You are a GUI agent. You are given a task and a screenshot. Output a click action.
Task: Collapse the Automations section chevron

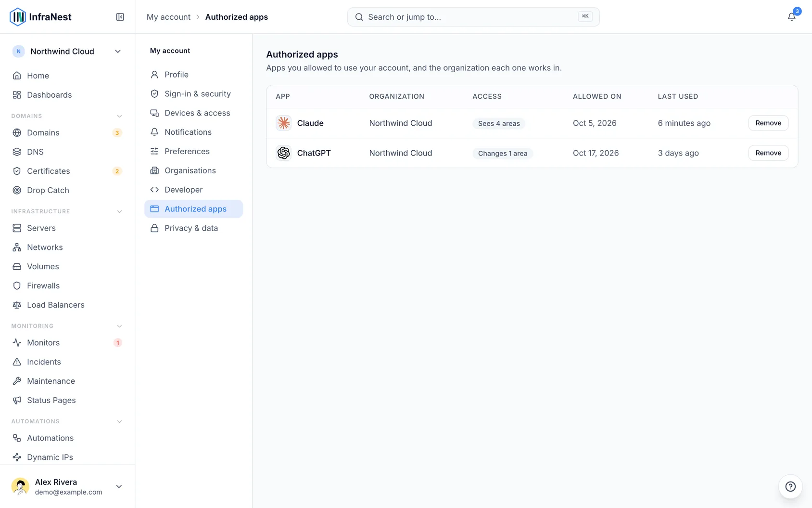[120, 421]
